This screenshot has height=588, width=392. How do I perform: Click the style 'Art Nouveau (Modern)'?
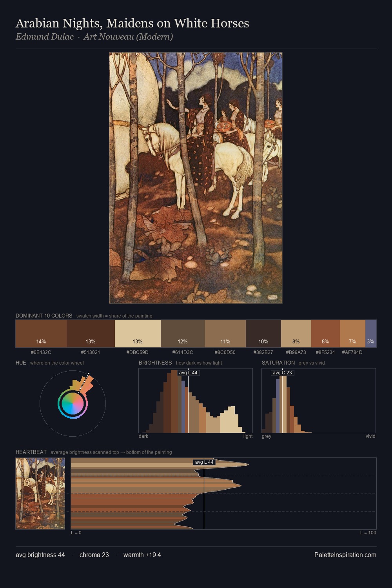point(128,37)
